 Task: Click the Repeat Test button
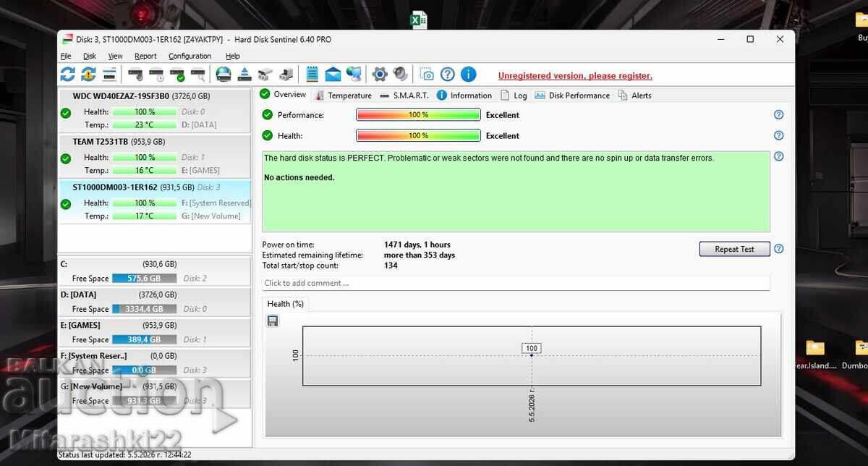point(734,249)
